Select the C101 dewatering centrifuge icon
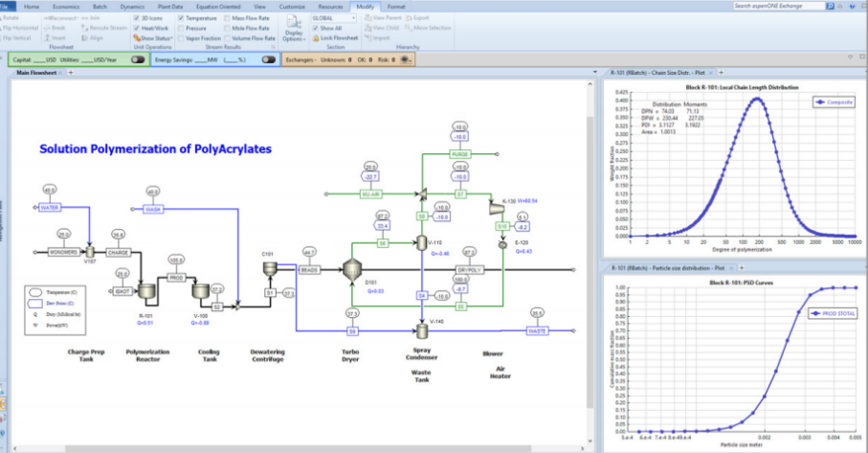Screen dimensions: 868x453 point(270,268)
